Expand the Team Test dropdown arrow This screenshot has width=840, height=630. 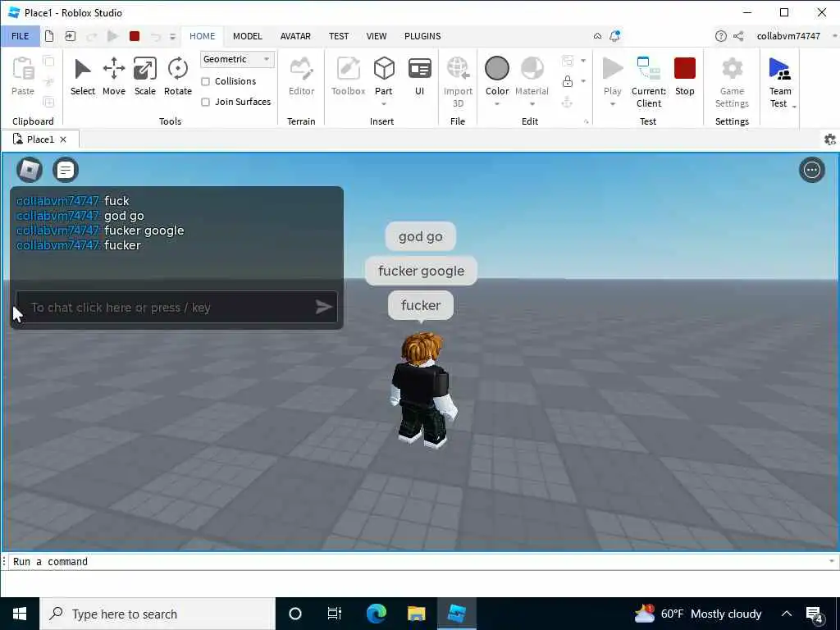794,107
